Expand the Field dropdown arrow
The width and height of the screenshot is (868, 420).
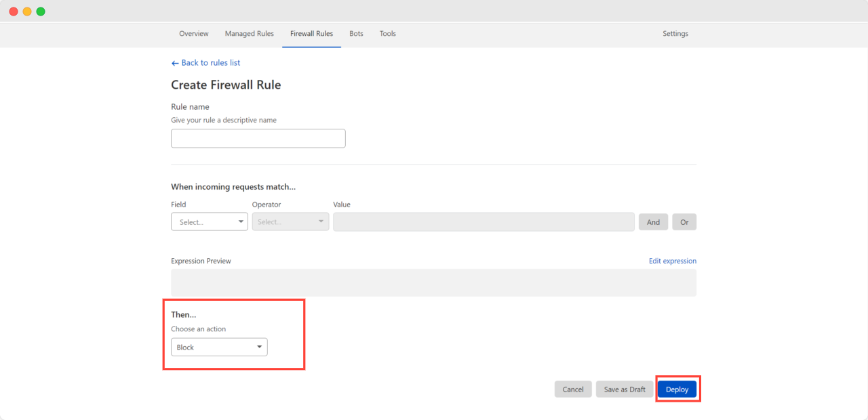(241, 222)
